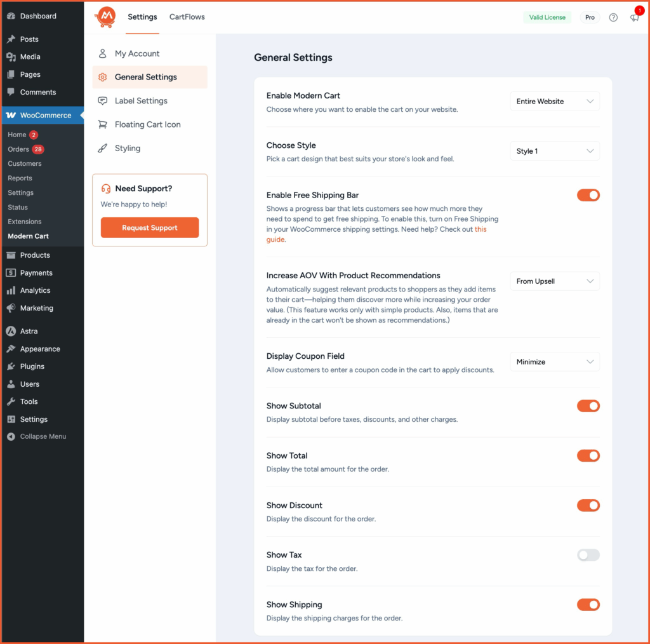
Task: Click the Modern Cart logo icon
Action: [105, 17]
